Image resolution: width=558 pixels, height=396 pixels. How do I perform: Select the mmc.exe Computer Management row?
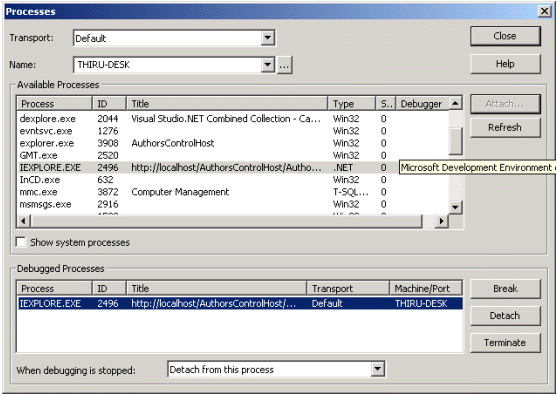233,192
